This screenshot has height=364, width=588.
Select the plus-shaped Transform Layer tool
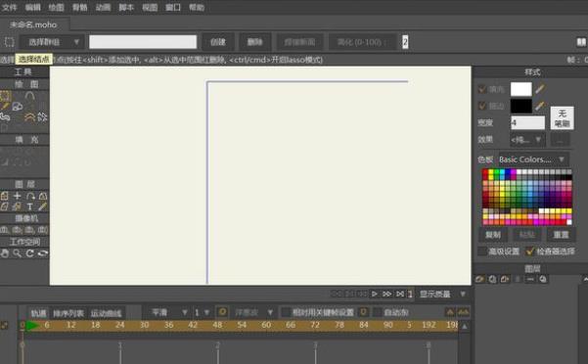[x=18, y=196]
